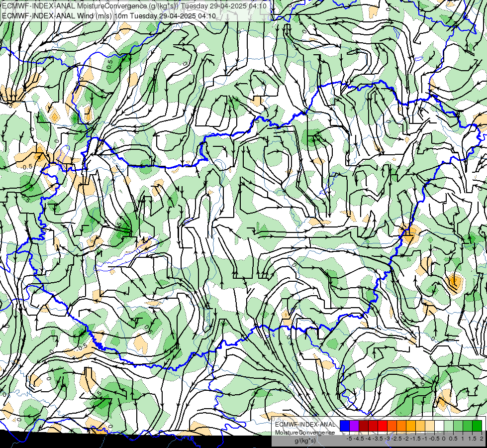Image resolution: width=487 pixels, height=448 pixels.
Task: Click the Wind 10m title line
Action: (x=109, y=16)
